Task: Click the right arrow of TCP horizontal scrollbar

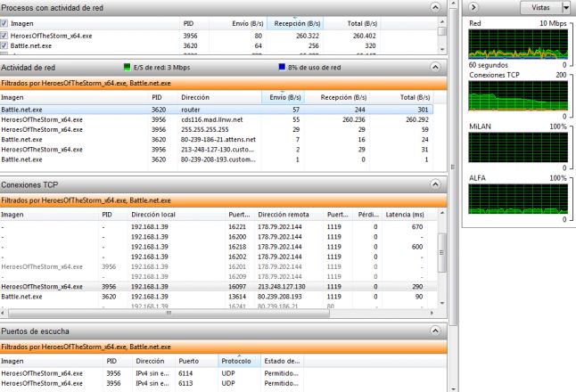Action: [x=432, y=313]
